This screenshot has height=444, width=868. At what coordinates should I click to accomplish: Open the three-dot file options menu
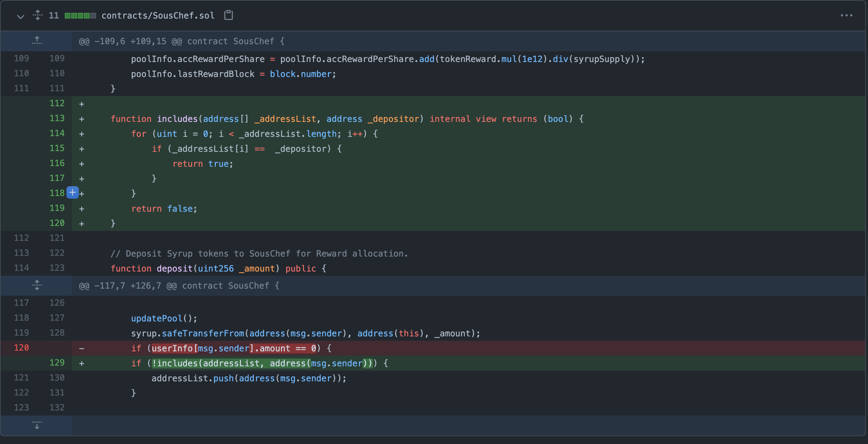[846, 15]
